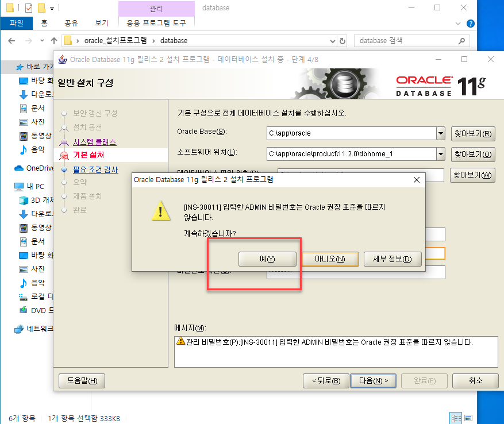Browse Oracle Base with 찾아보기(R)
Screen dimensions: 504x424
coord(473,133)
